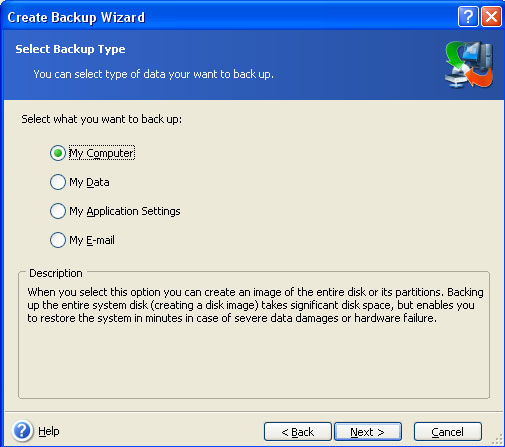
Task: Click the My Application Settings label text
Action: click(125, 211)
